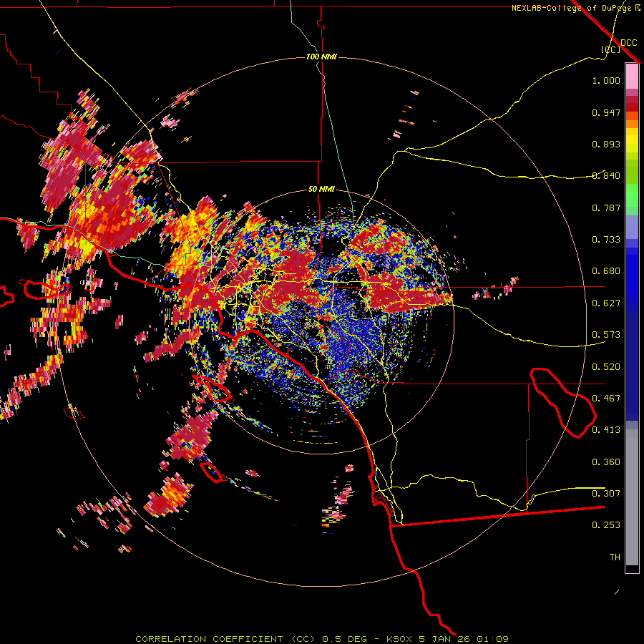This screenshot has height=644, width=644.
Task: Select the 0.947 scale value
Action: (x=606, y=112)
